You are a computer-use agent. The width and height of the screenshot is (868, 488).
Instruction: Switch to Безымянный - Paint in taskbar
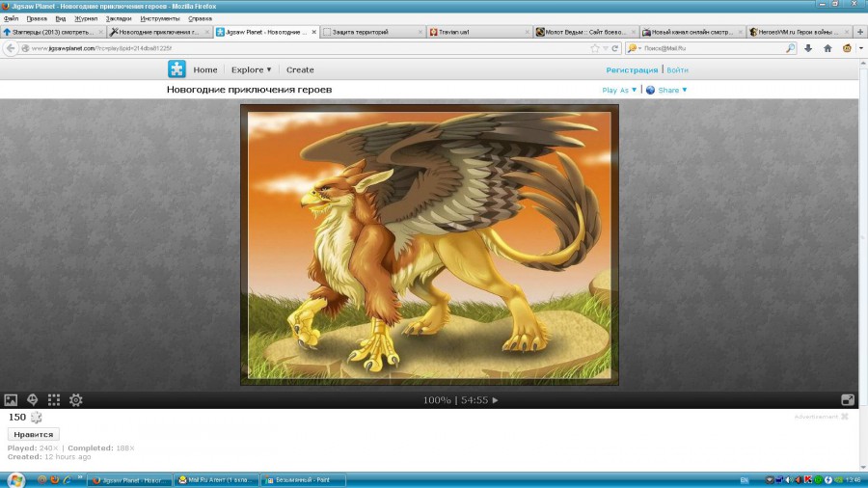[302, 480]
